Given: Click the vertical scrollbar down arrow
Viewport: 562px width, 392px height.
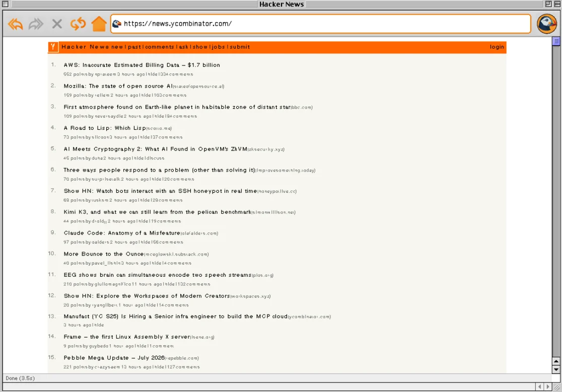Looking at the screenshot, I should 556,369.
